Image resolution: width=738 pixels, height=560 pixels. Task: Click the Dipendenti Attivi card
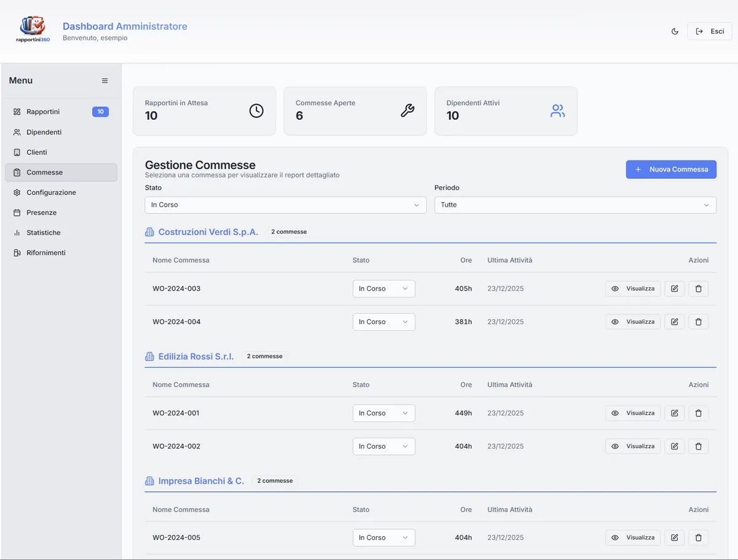[x=506, y=111]
